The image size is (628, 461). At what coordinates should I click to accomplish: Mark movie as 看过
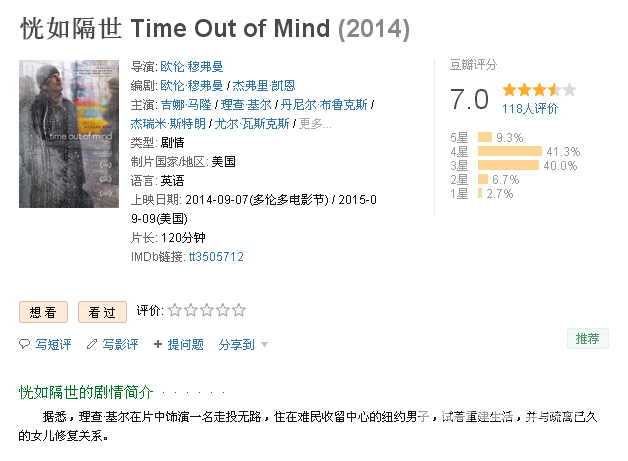[102, 312]
